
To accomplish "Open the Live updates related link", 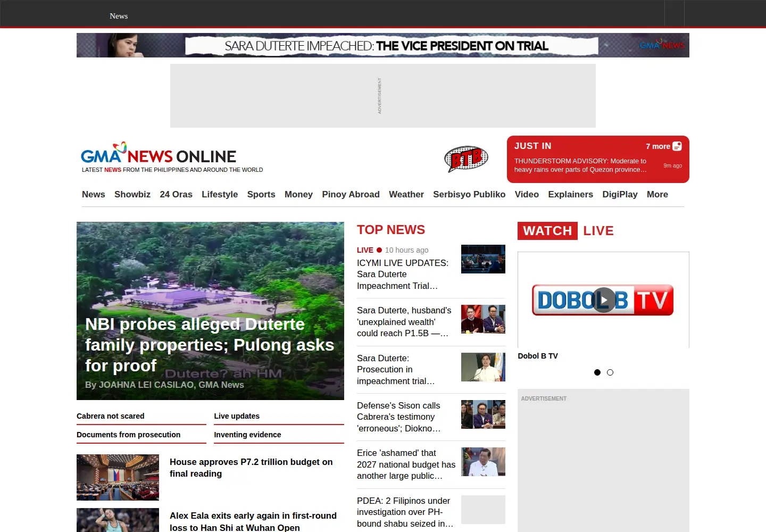I will tap(237, 416).
